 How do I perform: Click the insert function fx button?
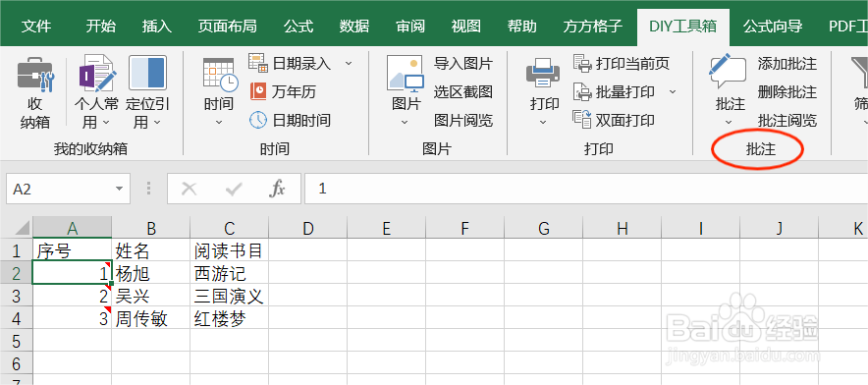(x=277, y=189)
